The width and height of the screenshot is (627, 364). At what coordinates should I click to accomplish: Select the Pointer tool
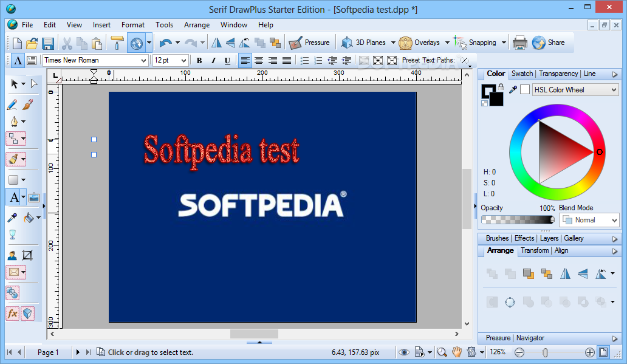15,84
